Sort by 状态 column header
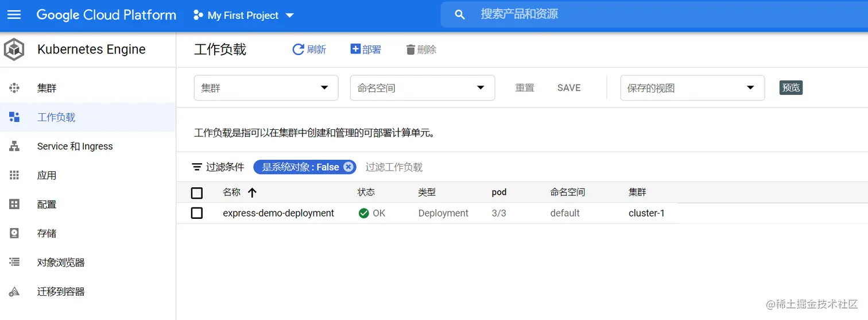The height and width of the screenshot is (320, 868). tap(366, 192)
